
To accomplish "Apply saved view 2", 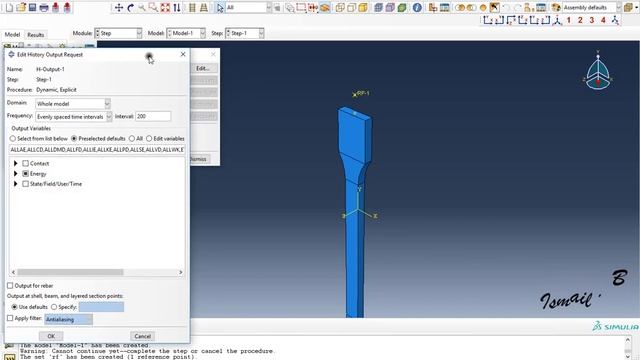I will (580, 20).
